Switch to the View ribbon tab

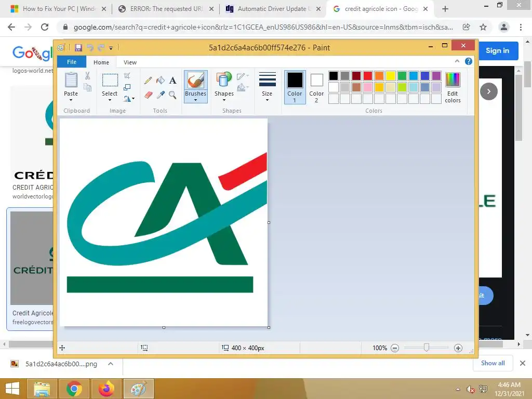[x=130, y=62]
